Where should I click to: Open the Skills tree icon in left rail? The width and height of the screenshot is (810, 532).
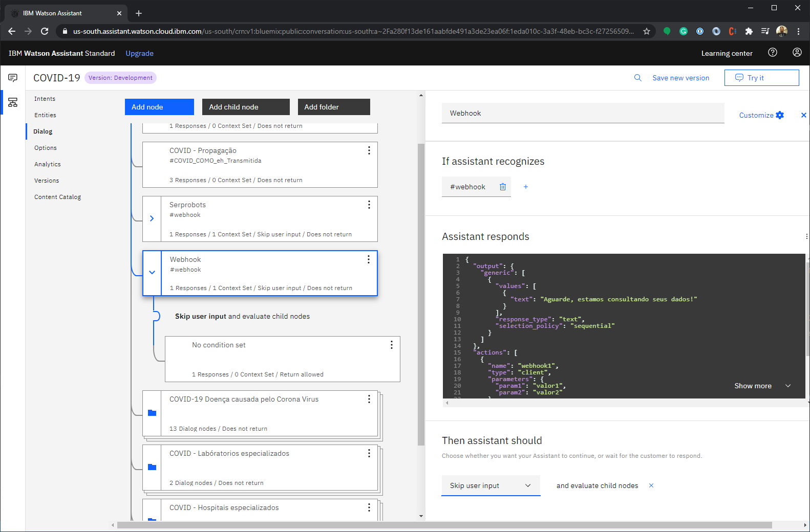[13, 102]
